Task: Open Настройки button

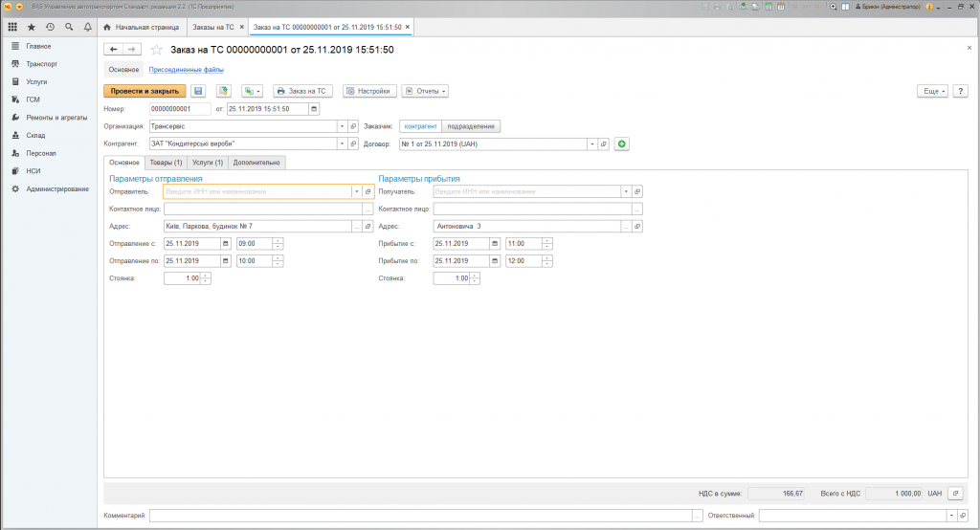Action: coord(370,91)
